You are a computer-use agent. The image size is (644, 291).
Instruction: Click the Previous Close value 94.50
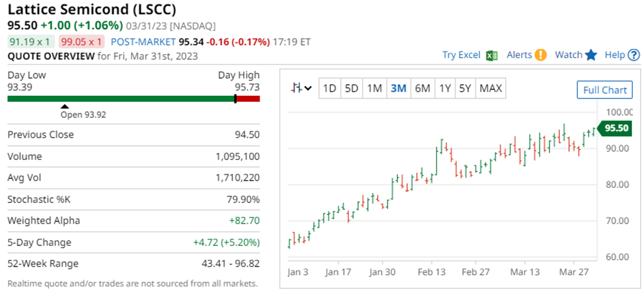[x=248, y=135]
